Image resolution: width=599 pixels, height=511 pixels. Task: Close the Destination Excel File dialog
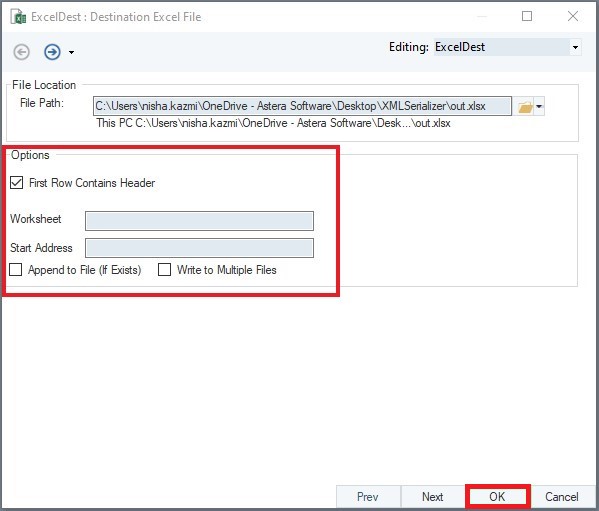pos(573,16)
